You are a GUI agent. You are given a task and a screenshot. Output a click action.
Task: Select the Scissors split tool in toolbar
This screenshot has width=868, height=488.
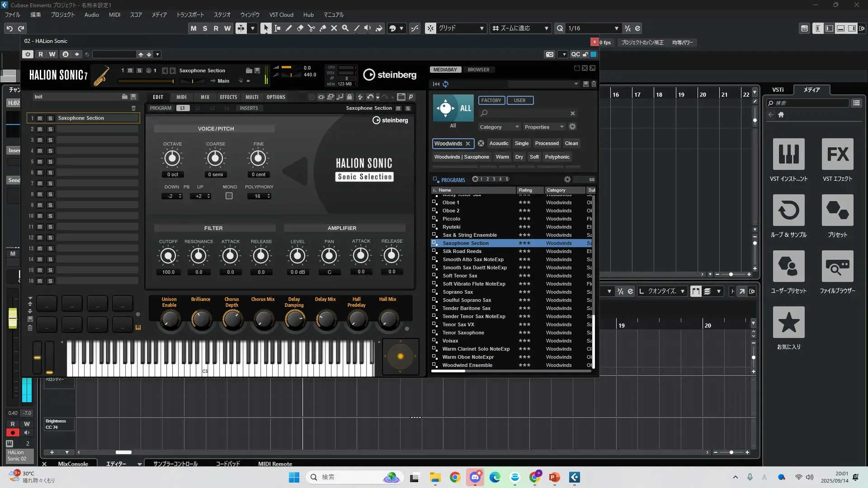pyautogui.click(x=311, y=28)
